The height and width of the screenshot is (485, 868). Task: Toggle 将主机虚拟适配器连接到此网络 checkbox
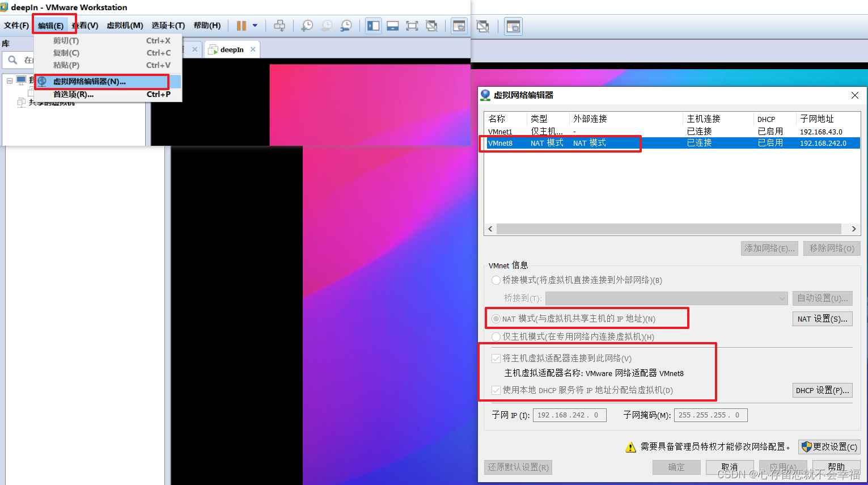click(x=496, y=359)
